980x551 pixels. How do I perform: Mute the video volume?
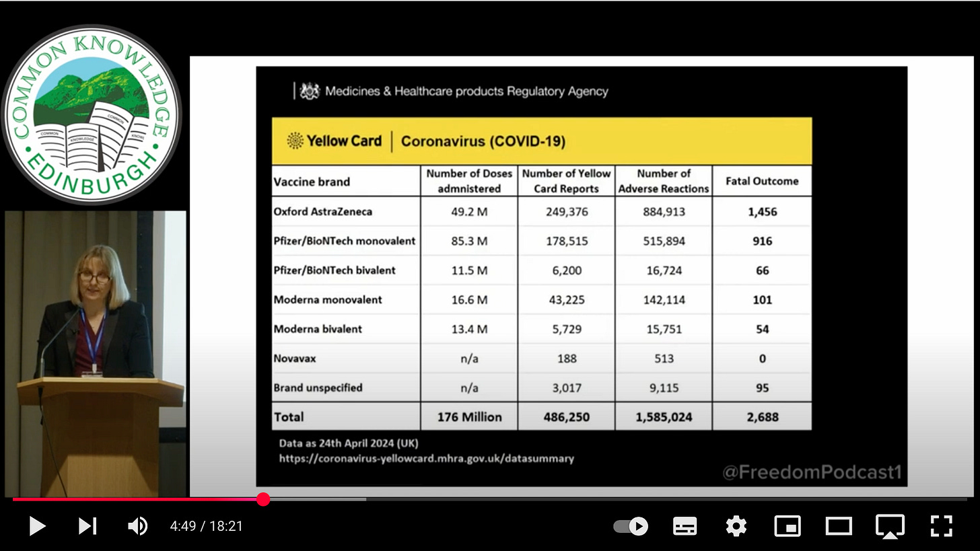coord(137,526)
